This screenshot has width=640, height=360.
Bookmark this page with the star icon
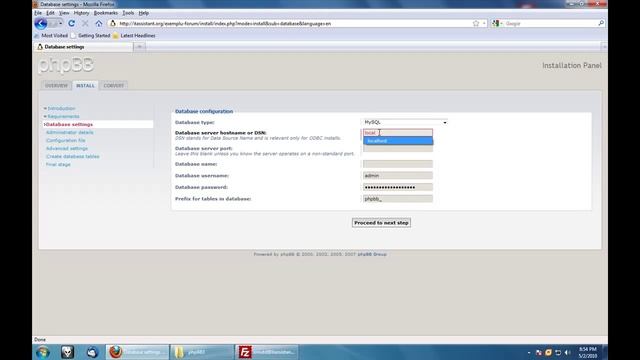[x=476, y=24]
